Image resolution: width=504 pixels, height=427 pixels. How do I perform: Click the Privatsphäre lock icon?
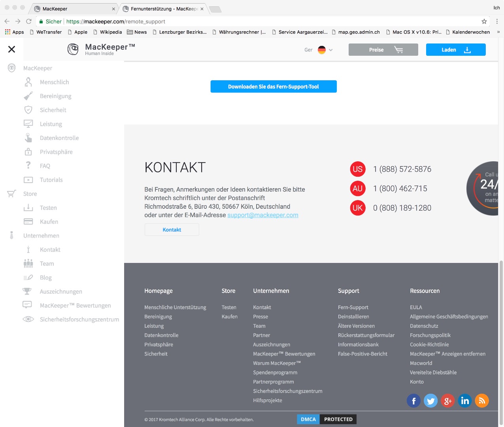click(x=28, y=151)
